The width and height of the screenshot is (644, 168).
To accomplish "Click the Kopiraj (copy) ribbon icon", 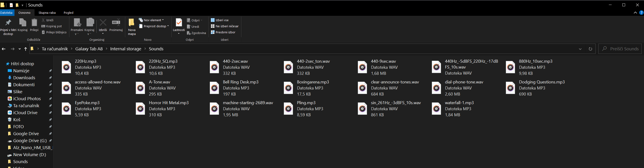I will [23, 23].
